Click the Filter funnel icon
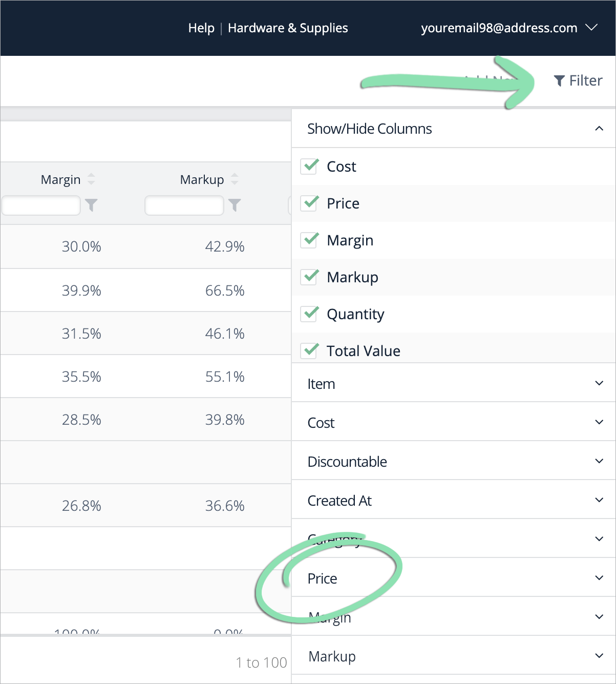 click(559, 81)
